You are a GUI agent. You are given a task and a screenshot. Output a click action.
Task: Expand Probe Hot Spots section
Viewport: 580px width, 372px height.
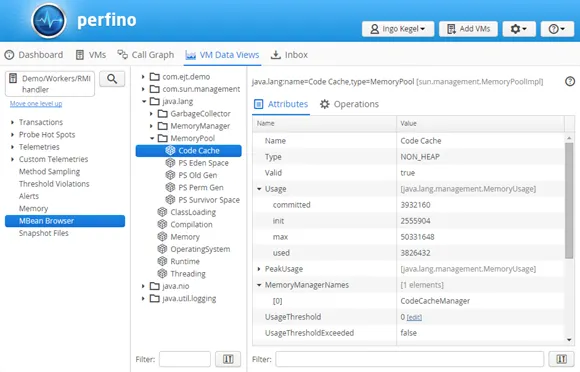pyautogui.click(x=12, y=135)
